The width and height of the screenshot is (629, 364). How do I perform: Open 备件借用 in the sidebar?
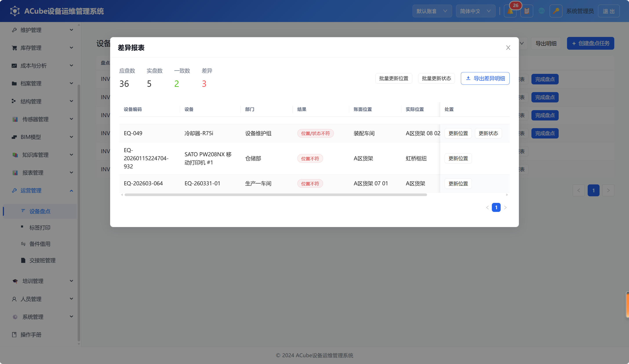click(x=40, y=244)
